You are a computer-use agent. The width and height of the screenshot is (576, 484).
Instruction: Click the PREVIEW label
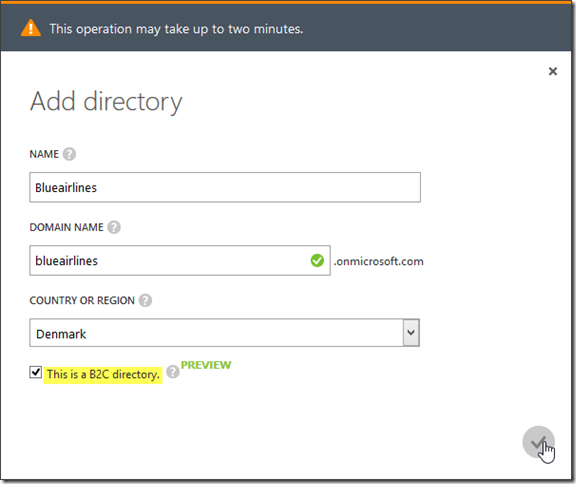(206, 365)
